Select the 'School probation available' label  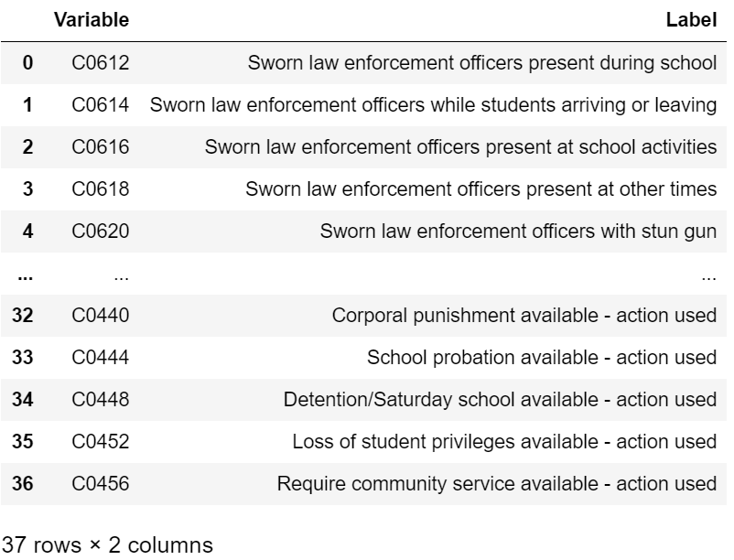(540, 358)
